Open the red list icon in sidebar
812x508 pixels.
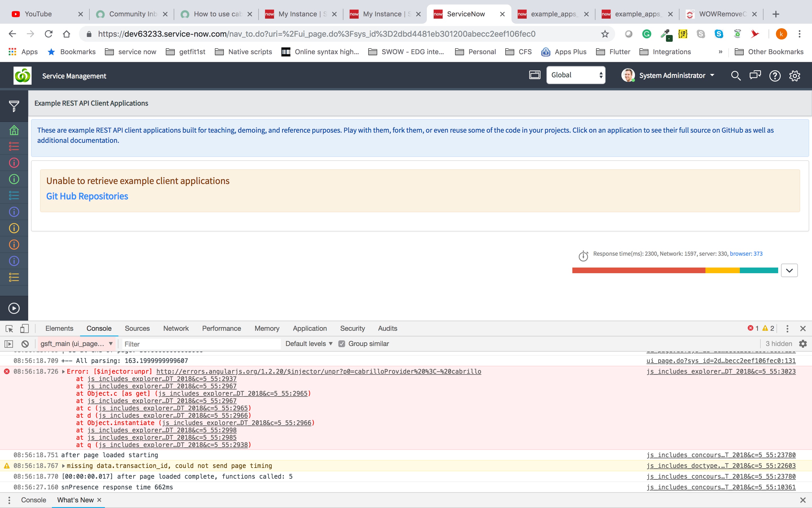tap(14, 146)
